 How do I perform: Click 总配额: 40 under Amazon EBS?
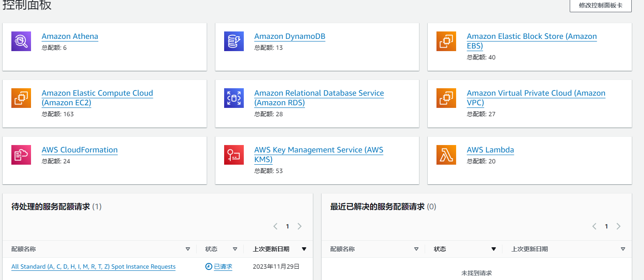(x=481, y=57)
